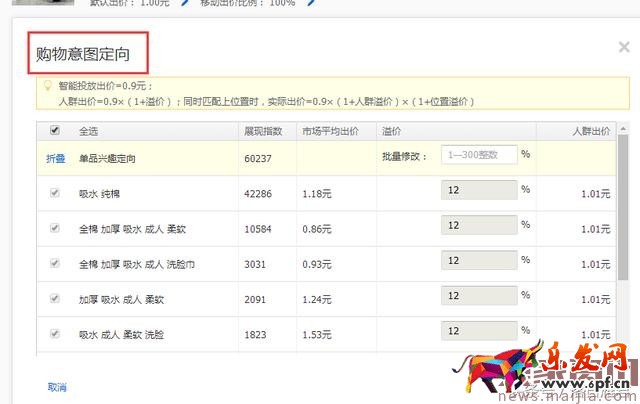Screen dimensions: 640x404
Task: Collapse the list via 折叠 link
Action: 55,158
